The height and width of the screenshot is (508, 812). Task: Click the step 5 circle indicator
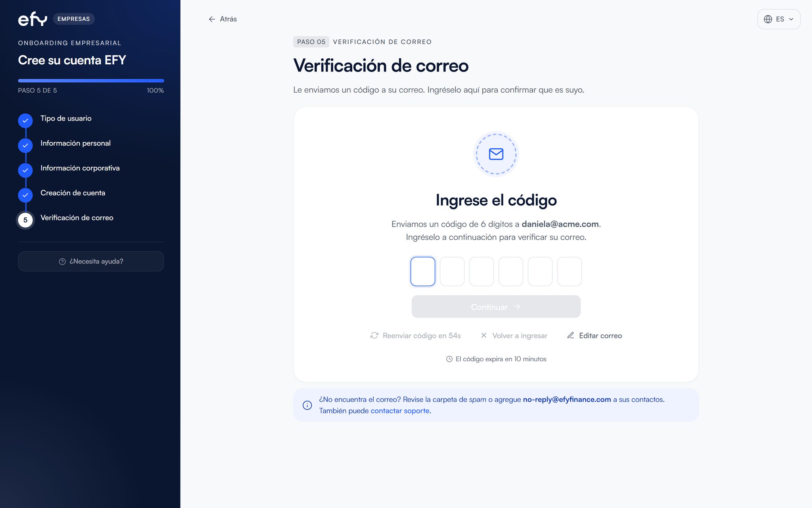tap(25, 220)
